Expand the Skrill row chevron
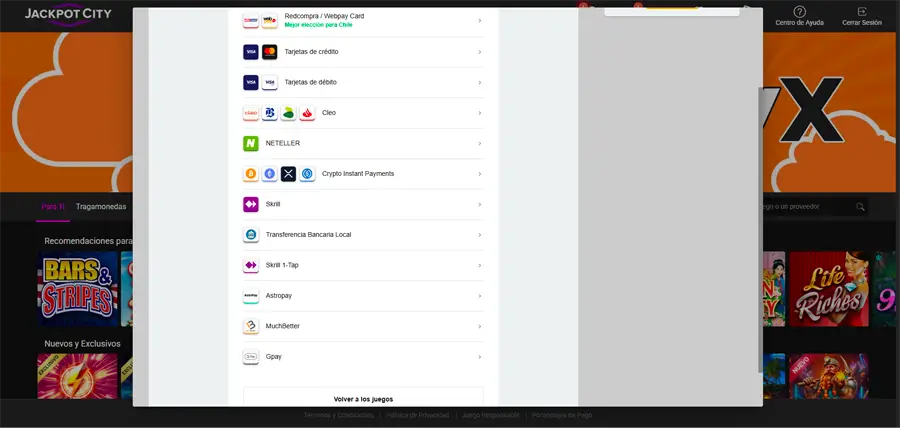This screenshot has height=428, width=900. [x=480, y=204]
